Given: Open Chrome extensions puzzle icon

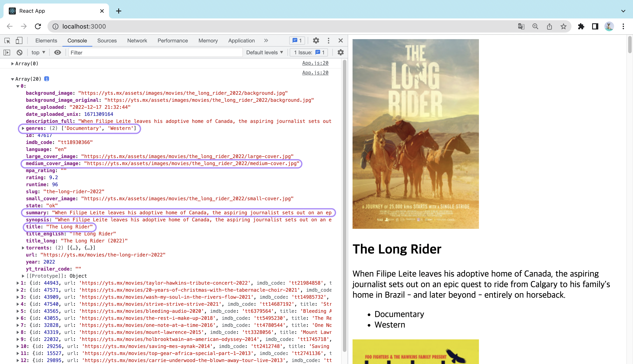Looking at the screenshot, I should tap(581, 26).
